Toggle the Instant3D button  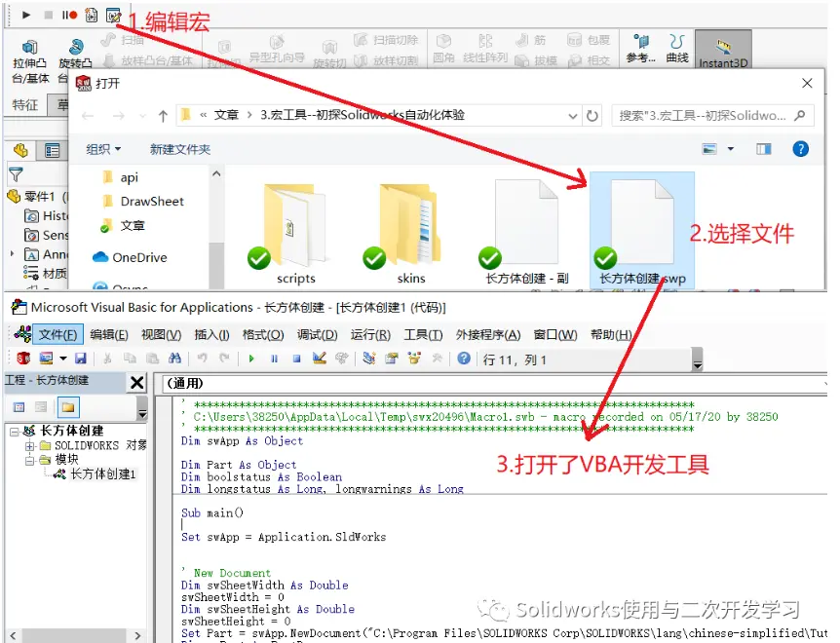[723, 50]
